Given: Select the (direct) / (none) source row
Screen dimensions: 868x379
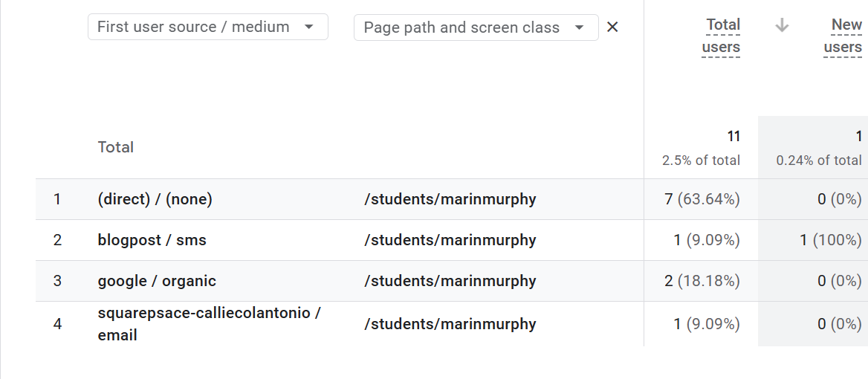Looking at the screenshot, I should point(155,199).
